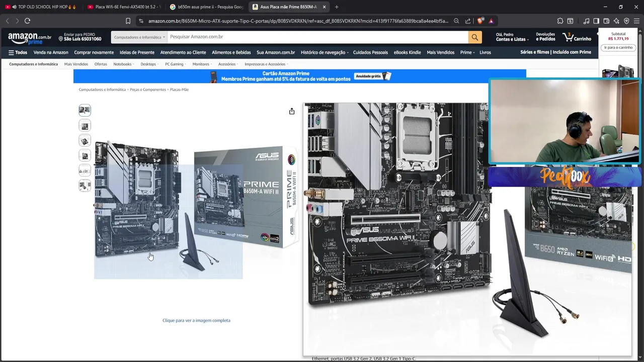
Task: Open eBooks Kindle link
Action: 408,52
